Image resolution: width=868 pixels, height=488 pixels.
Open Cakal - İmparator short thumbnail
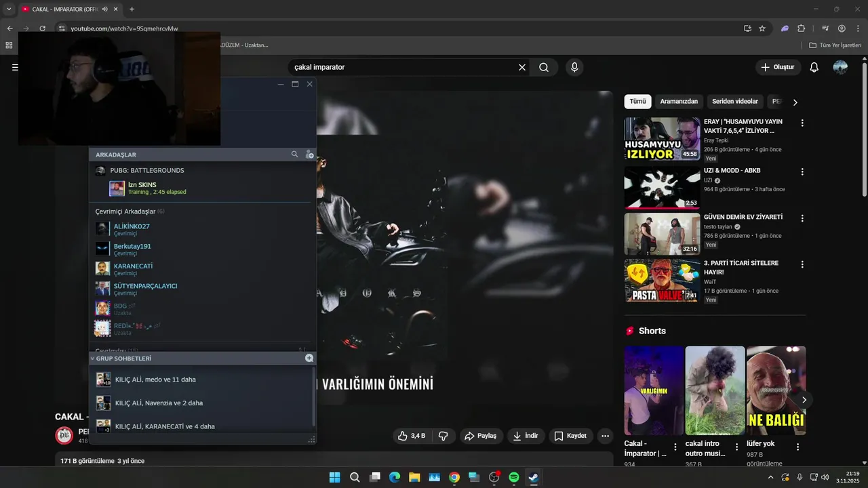point(654,390)
